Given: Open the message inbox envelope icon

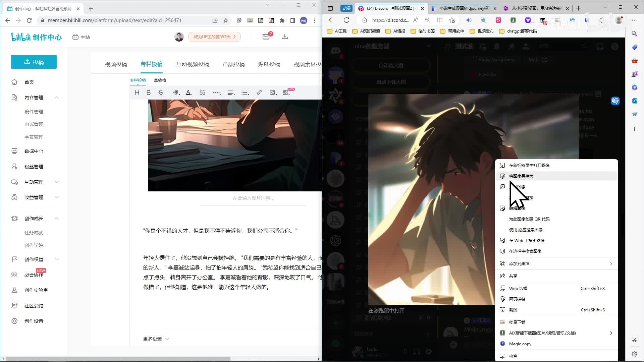Looking at the screenshot, I should pos(266,37).
